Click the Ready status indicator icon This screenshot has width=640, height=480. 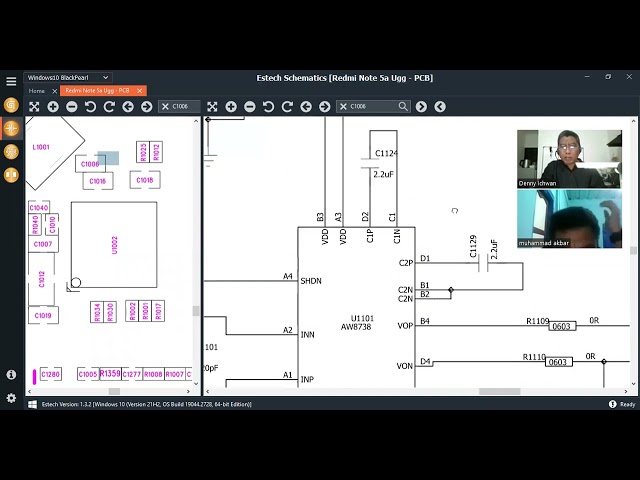pyautogui.click(x=612, y=404)
